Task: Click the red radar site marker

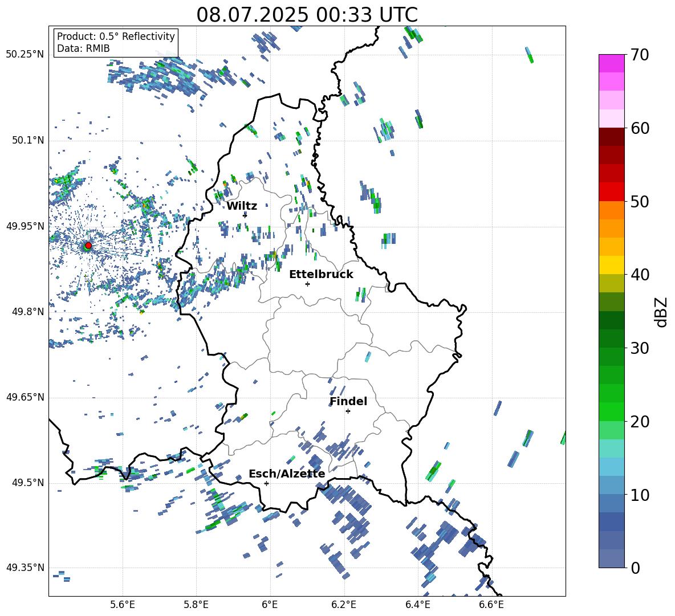Action: click(88, 246)
